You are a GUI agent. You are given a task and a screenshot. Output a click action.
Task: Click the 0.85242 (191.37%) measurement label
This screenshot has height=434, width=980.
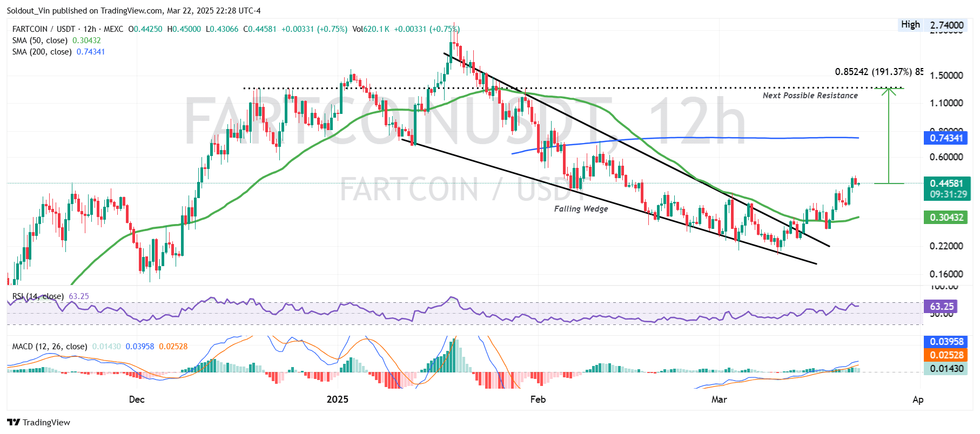(x=879, y=72)
